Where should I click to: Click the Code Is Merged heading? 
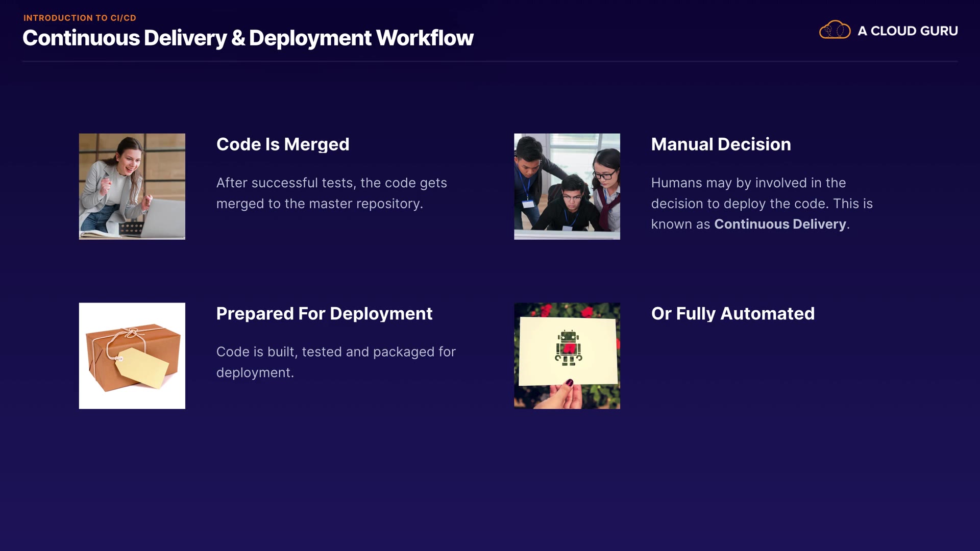(x=282, y=144)
